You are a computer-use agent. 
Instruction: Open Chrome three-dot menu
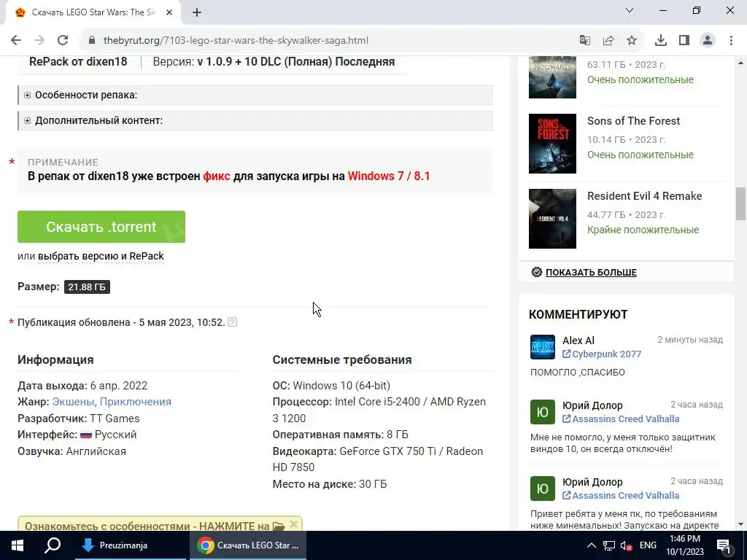pos(731,41)
